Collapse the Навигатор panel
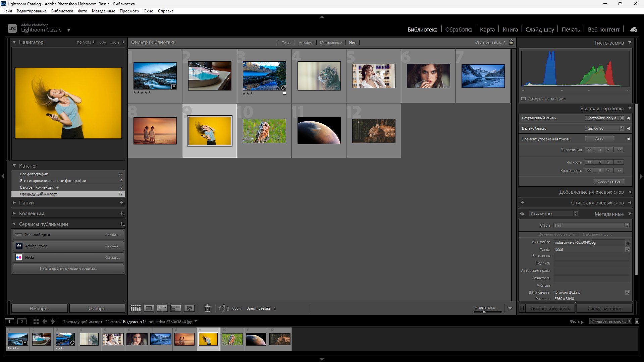The width and height of the screenshot is (644, 362). pos(14,42)
